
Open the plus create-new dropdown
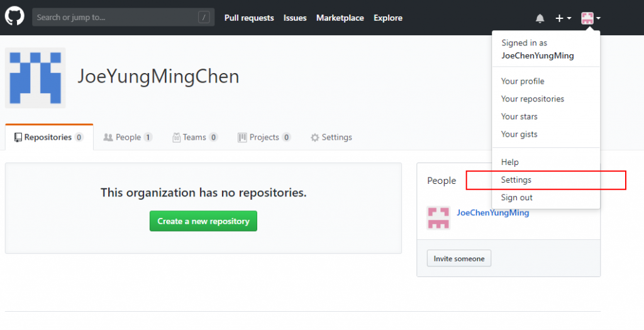coord(563,18)
